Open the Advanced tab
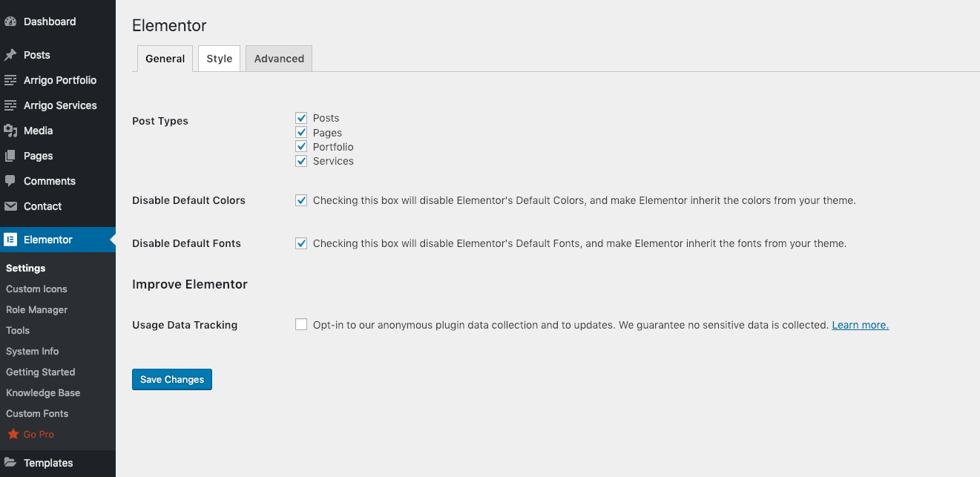The width and height of the screenshot is (980, 477). [x=279, y=59]
